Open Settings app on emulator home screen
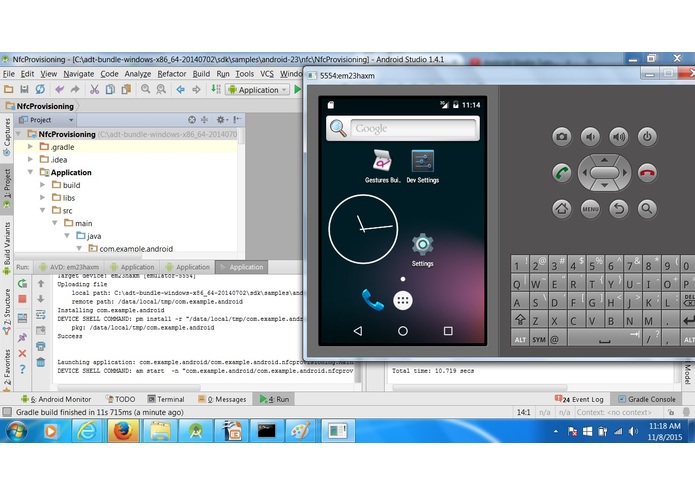Viewport: 695px width, 494px height. (422, 249)
